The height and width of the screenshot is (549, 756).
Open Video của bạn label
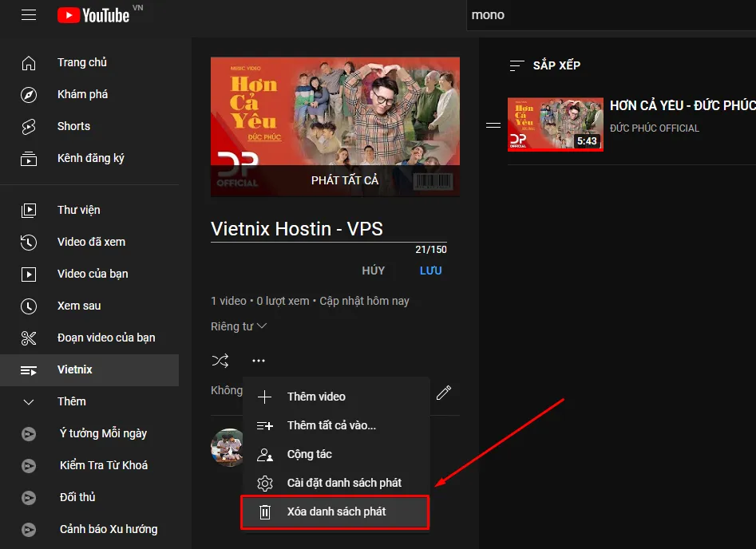[x=93, y=274]
